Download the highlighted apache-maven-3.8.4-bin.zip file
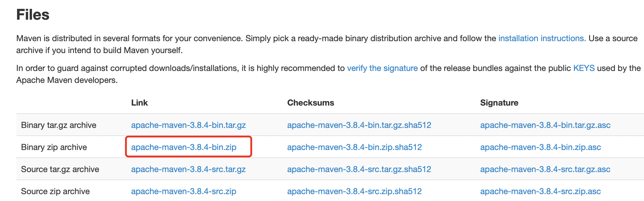 coord(184,147)
